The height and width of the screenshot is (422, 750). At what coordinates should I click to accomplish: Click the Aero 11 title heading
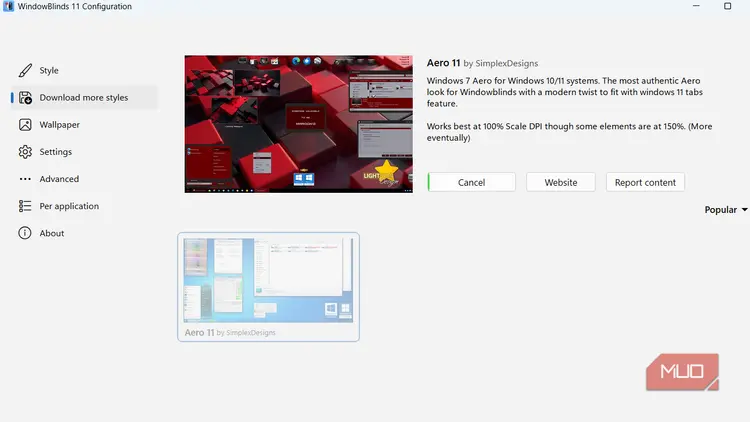[x=443, y=63]
